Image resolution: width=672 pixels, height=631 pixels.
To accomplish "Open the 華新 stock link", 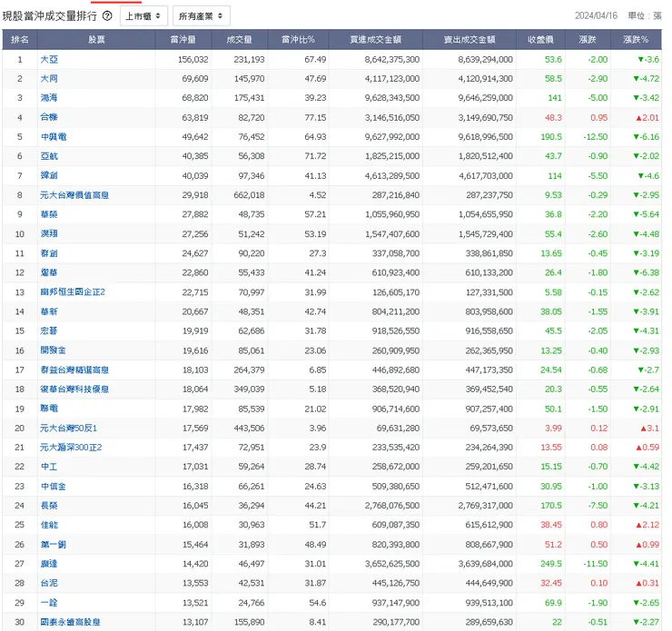I will click(49, 311).
